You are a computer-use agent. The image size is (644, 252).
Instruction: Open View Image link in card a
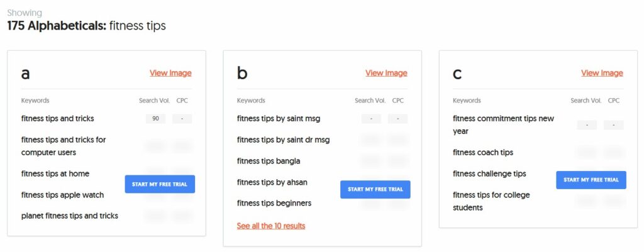coord(170,73)
